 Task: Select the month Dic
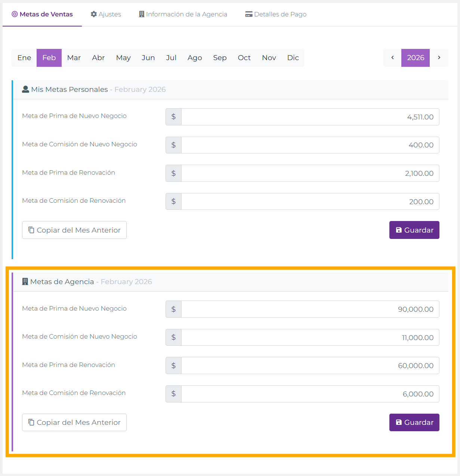(293, 57)
